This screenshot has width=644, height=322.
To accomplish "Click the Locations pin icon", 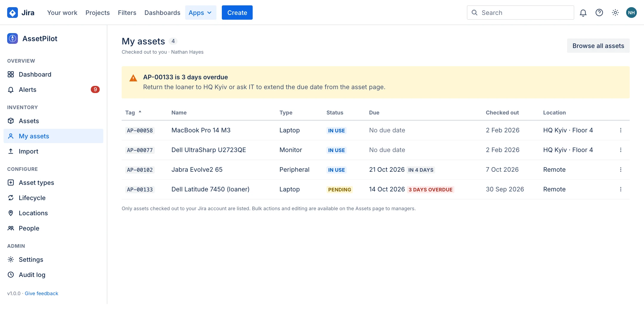I will pyautogui.click(x=11, y=213).
